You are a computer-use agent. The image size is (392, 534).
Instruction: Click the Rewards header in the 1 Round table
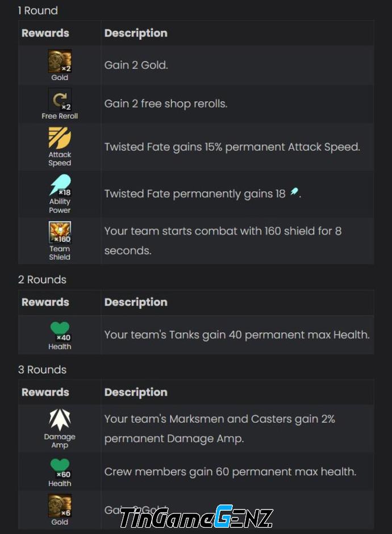45,33
